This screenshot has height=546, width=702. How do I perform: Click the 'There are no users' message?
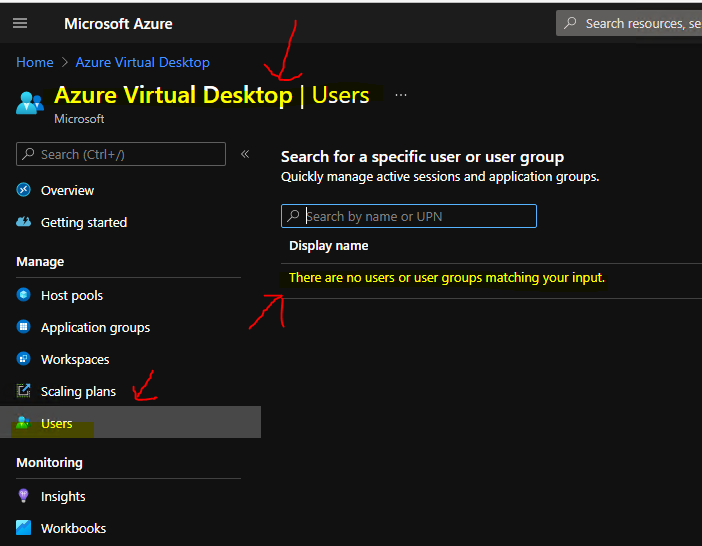(x=447, y=278)
